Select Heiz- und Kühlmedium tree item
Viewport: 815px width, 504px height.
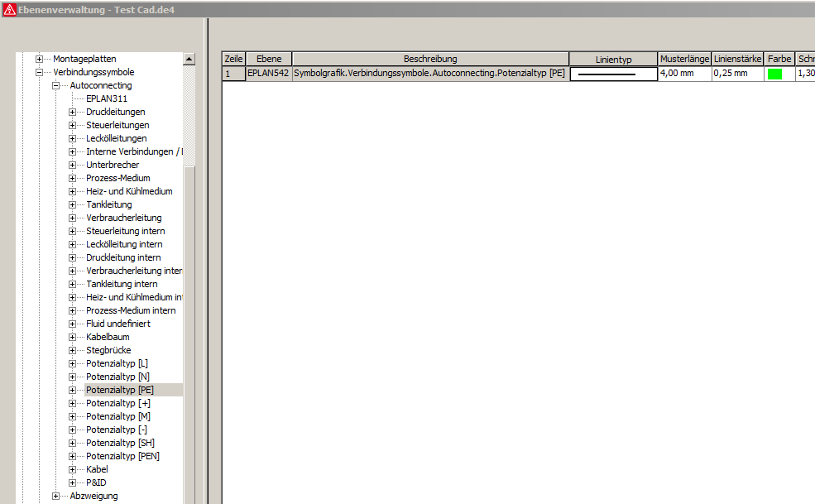click(x=129, y=191)
